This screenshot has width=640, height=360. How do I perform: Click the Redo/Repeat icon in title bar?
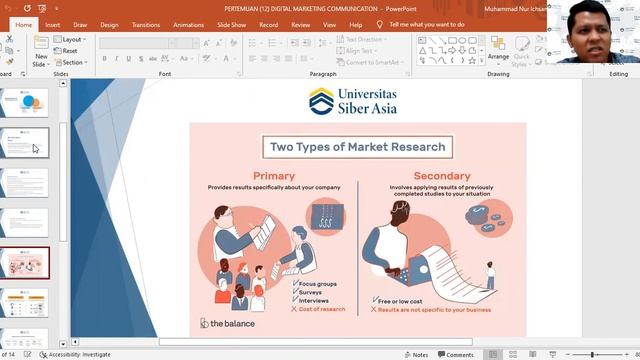coord(27,8)
